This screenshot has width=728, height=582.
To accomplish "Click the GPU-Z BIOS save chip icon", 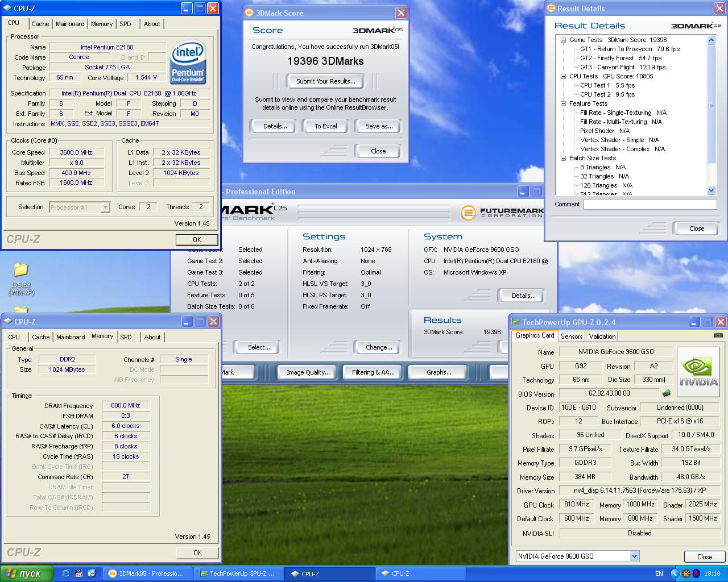I will (667, 393).
